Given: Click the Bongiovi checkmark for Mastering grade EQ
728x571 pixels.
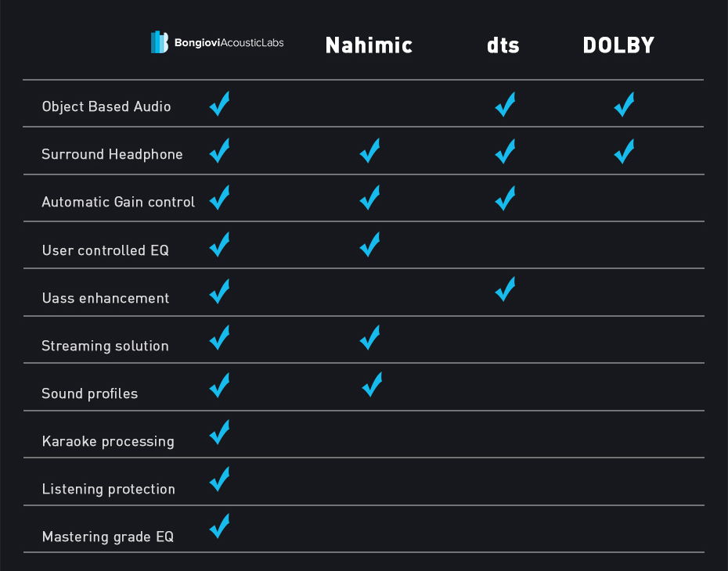Looking at the screenshot, I should pos(220,526).
